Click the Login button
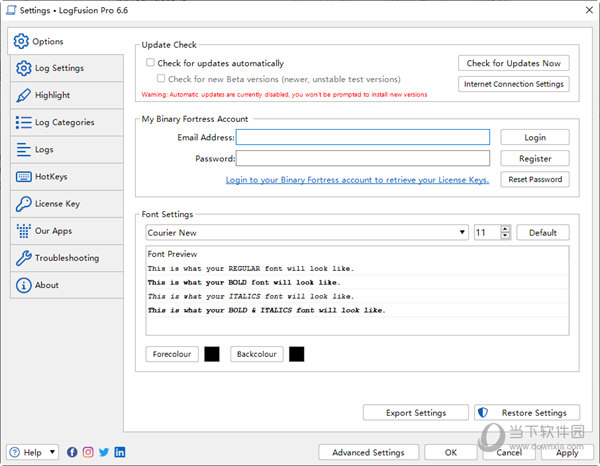This screenshot has height=466, width=600. coord(535,137)
